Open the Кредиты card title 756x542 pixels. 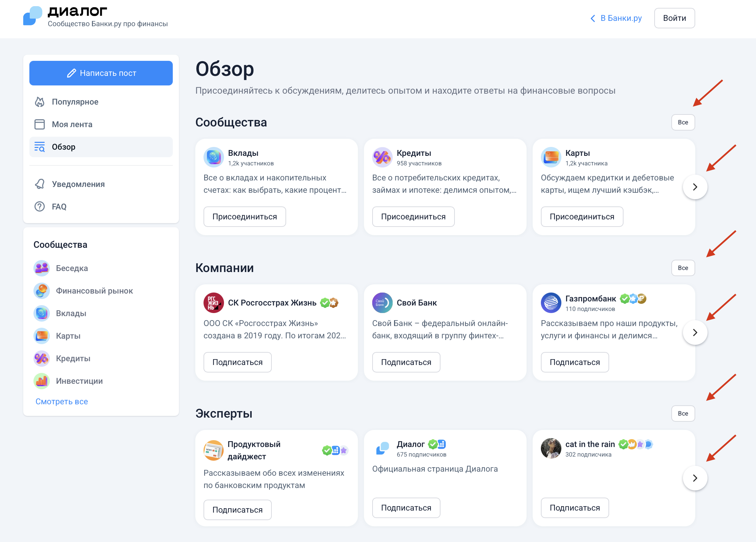point(414,153)
